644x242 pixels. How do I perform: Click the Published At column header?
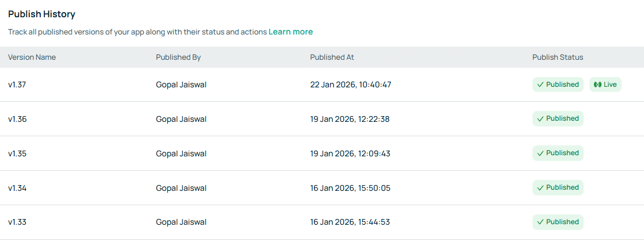pos(332,57)
